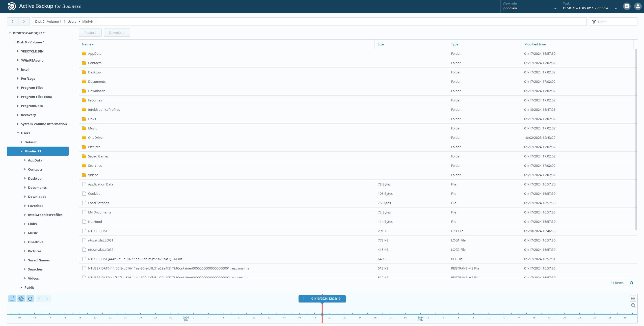Expand the Public folder node
The image size is (644, 326).
(x=21, y=287)
